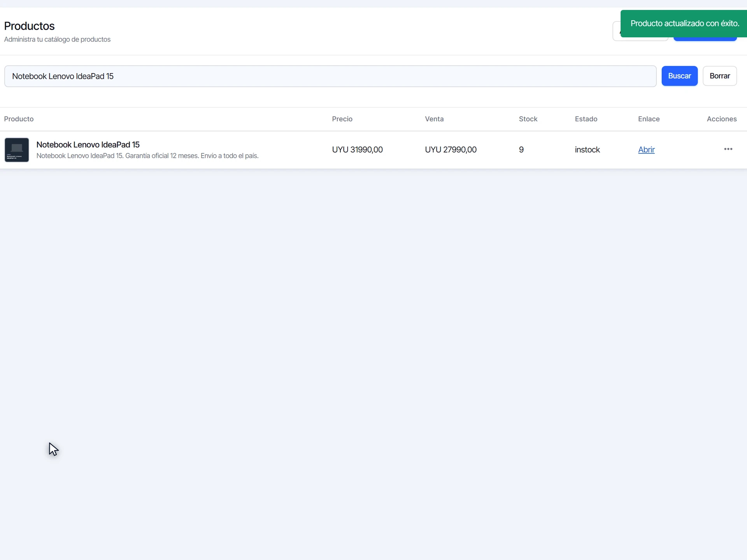Click the stock value '9'
The height and width of the screenshot is (560, 747).
(521, 150)
